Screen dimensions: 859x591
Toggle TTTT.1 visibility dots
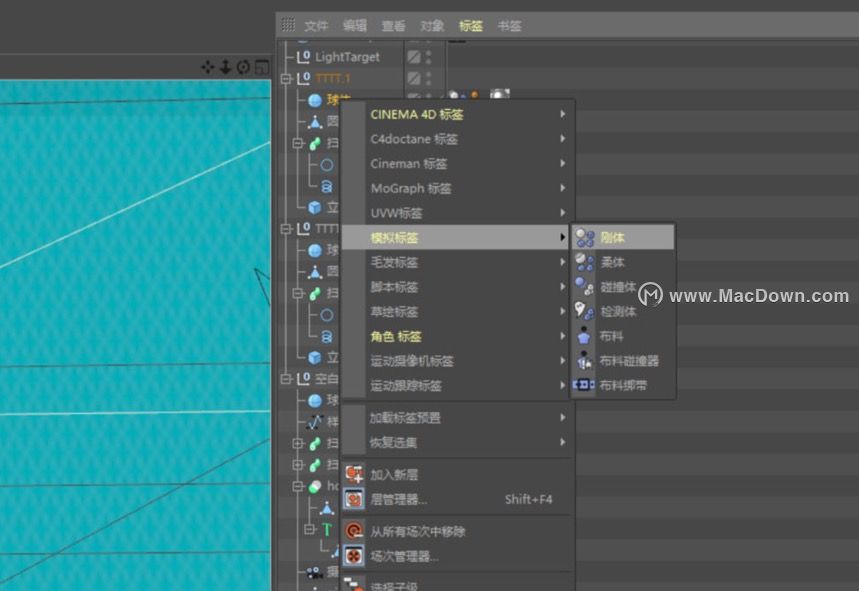tap(428, 78)
